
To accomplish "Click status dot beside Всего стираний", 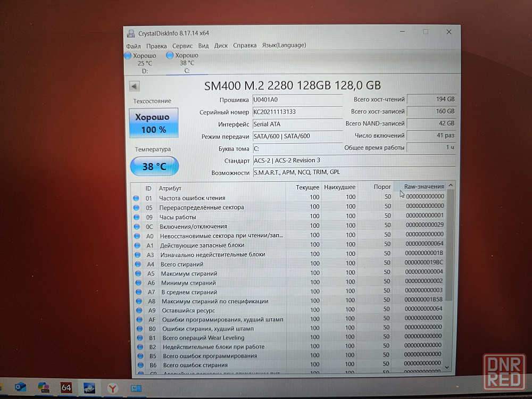I will (x=138, y=264).
